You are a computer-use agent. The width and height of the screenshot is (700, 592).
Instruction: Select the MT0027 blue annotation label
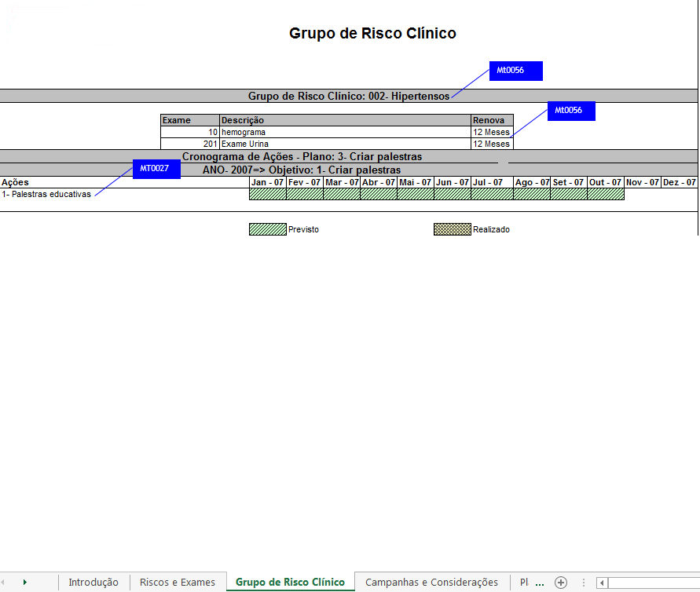pyautogui.click(x=156, y=169)
